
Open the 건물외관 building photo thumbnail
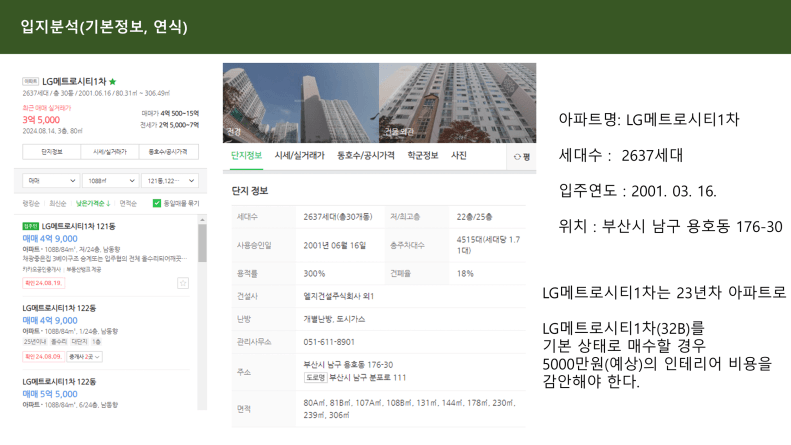(x=458, y=103)
